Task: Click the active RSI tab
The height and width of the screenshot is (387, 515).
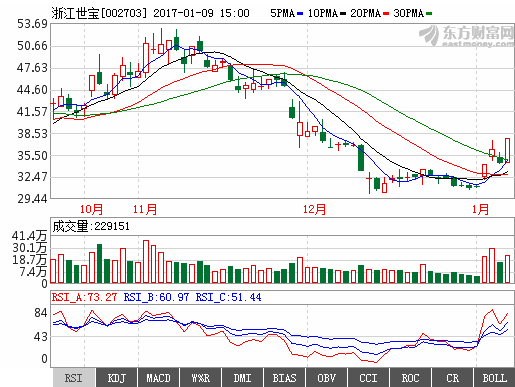Action: pyautogui.click(x=74, y=378)
